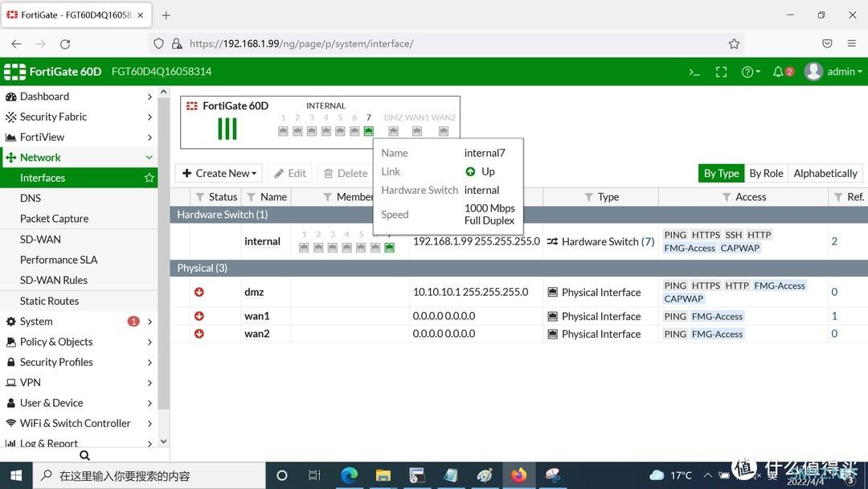Click the DMZ port icon in faceplate
This screenshot has height=489, width=868.
(394, 131)
